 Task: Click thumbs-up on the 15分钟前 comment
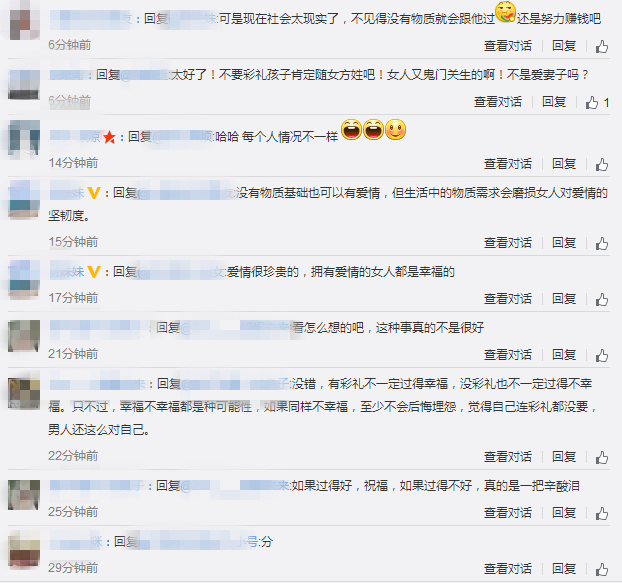602,243
